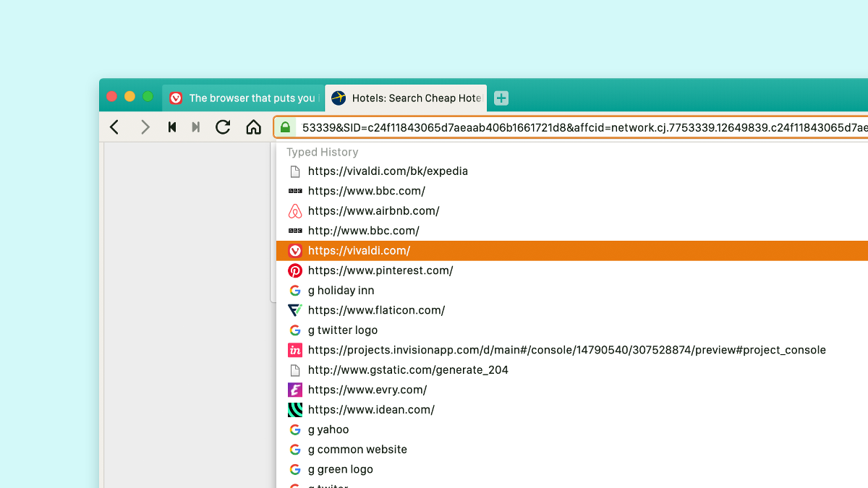Click Vivaldi logo on first tab
The width and height of the screenshot is (868, 488).
[x=176, y=98]
